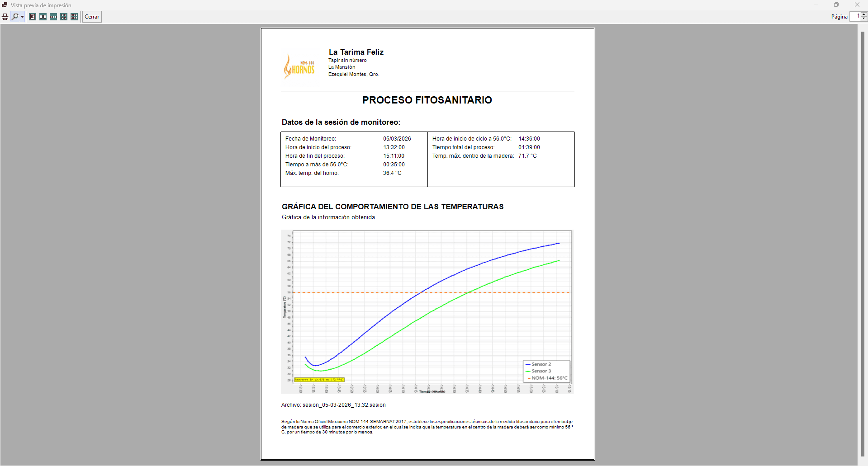Image resolution: width=868 pixels, height=466 pixels.
Task: Click the NOM-144 Hornos logo image
Action: 299,66
